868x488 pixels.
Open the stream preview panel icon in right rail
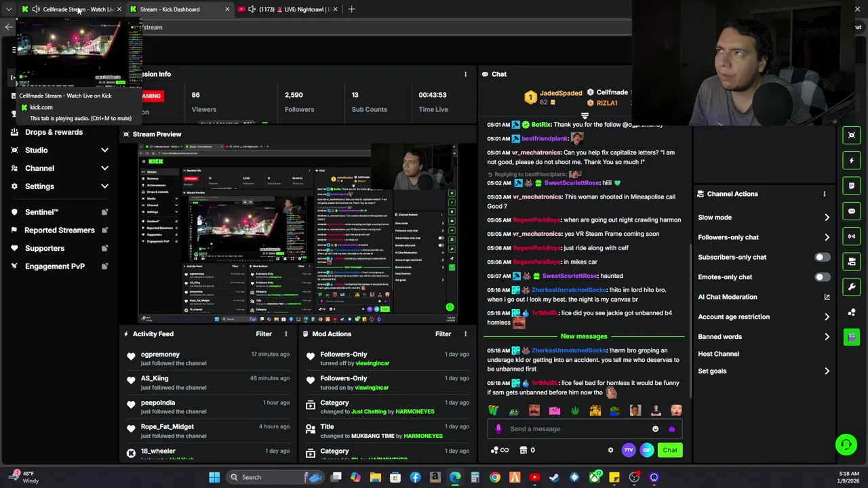[x=852, y=135]
